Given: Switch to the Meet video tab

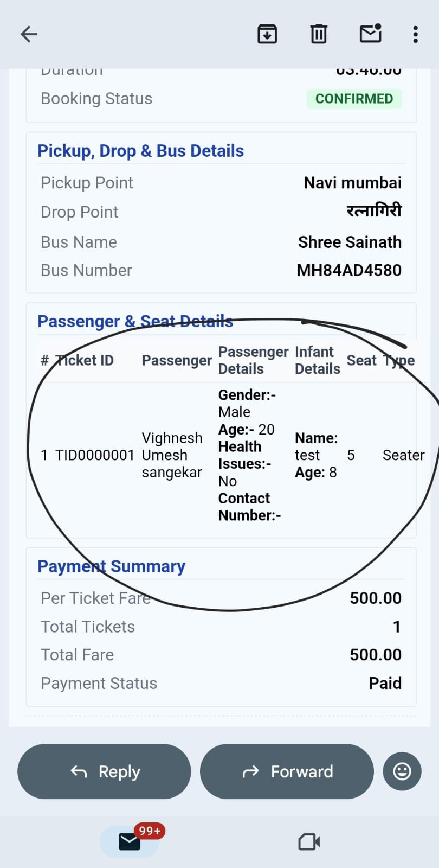Looking at the screenshot, I should click(309, 841).
